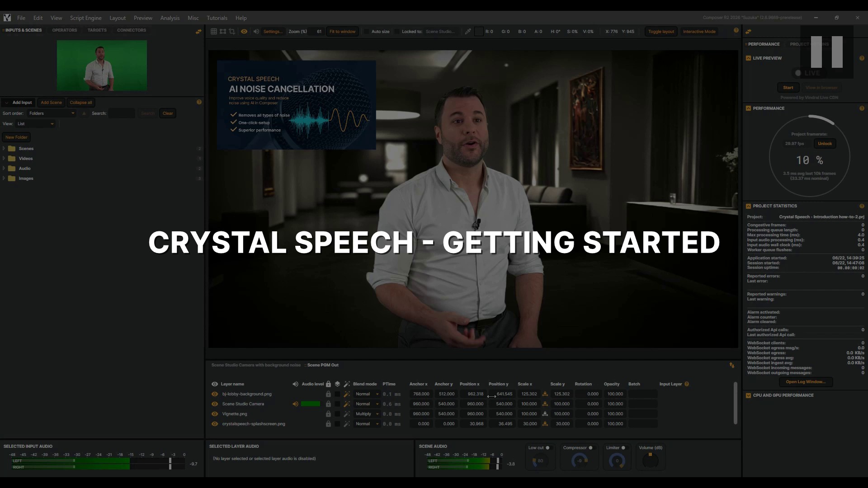This screenshot has width=868, height=488.
Task: Click Unlock project framerate button
Action: (x=825, y=144)
